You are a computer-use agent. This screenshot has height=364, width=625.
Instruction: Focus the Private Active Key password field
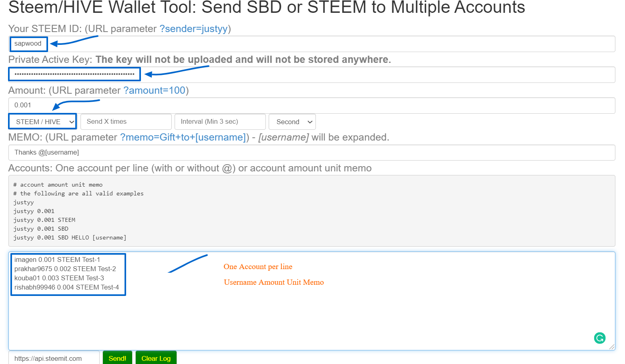pyautogui.click(x=311, y=74)
